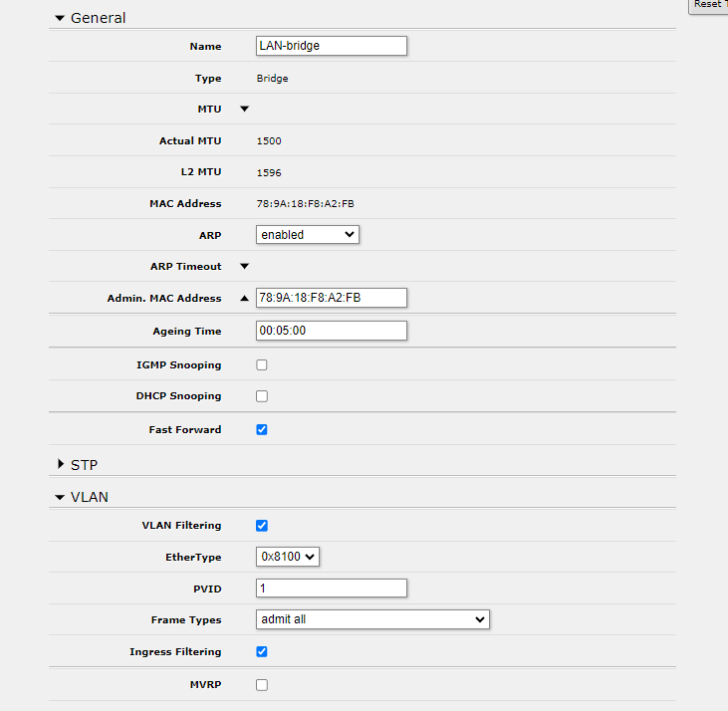Image resolution: width=728 pixels, height=711 pixels.
Task: Disable Fast Forward checkbox
Action: [x=262, y=430]
